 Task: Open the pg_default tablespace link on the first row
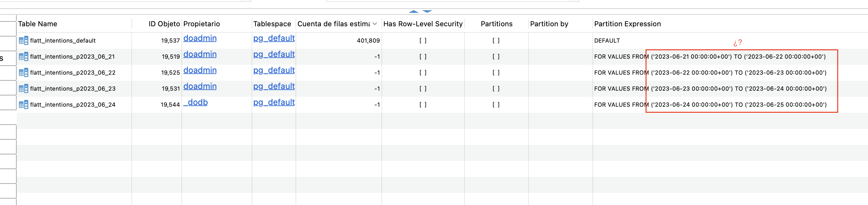[274, 38]
